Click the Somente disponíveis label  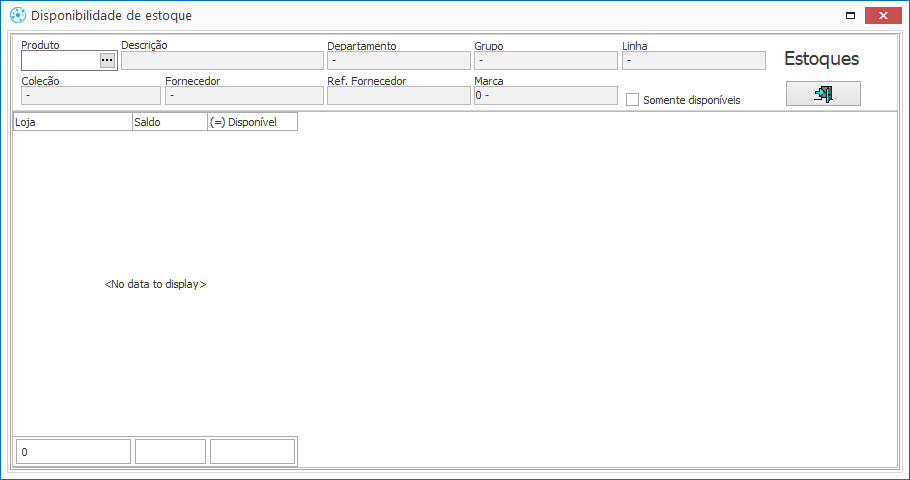692,100
